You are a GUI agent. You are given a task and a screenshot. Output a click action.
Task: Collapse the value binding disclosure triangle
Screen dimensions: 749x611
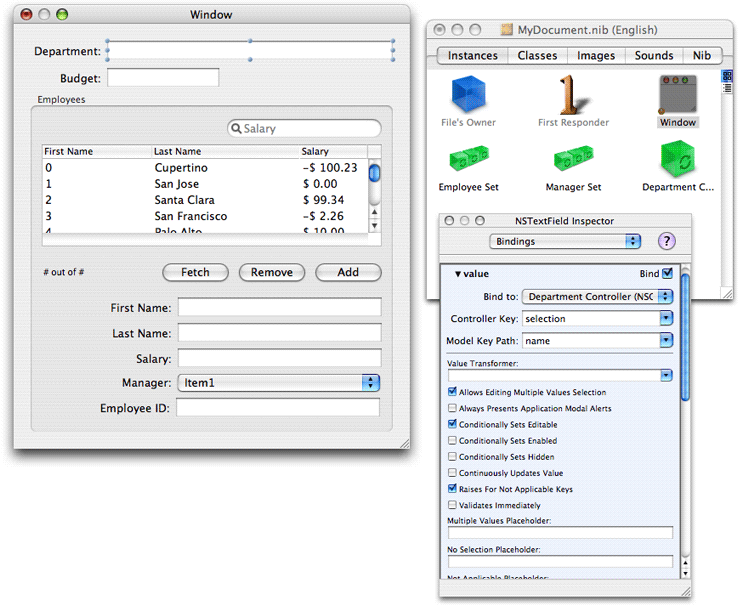(x=458, y=274)
